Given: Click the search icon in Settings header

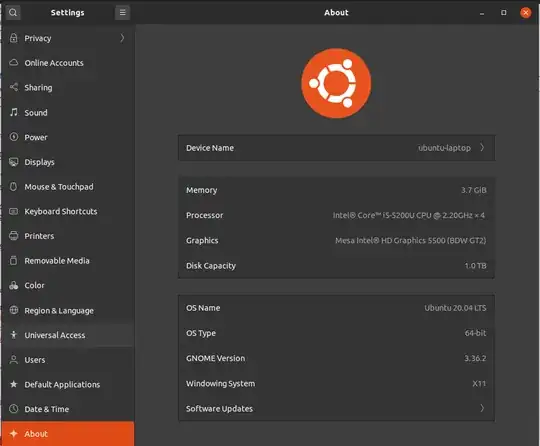Looking at the screenshot, I should point(13,13).
